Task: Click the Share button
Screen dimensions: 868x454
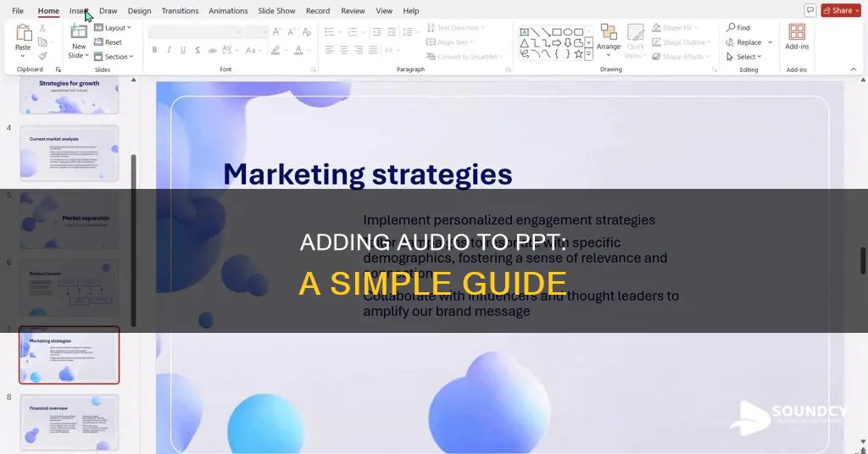Action: click(840, 10)
